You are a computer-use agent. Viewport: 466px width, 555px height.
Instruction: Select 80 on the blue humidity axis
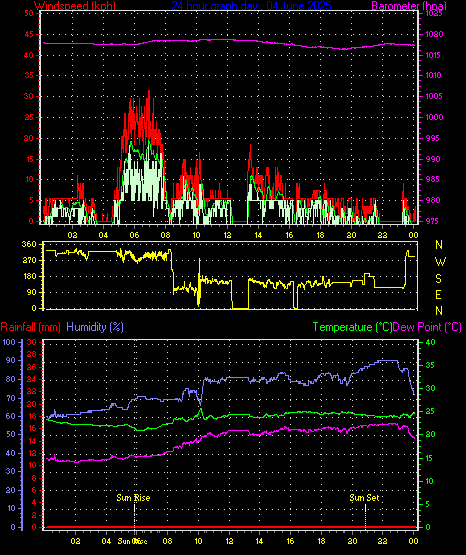click(x=11, y=379)
